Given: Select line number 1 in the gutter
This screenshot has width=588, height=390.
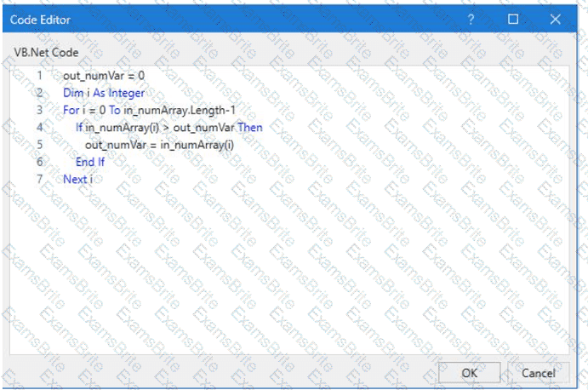Looking at the screenshot, I should point(39,76).
